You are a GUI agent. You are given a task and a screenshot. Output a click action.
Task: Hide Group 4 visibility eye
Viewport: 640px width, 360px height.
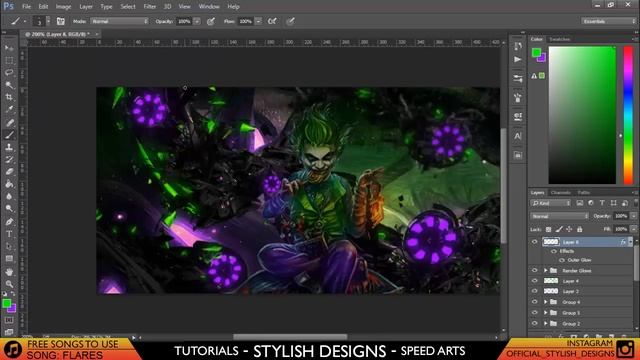click(534, 302)
